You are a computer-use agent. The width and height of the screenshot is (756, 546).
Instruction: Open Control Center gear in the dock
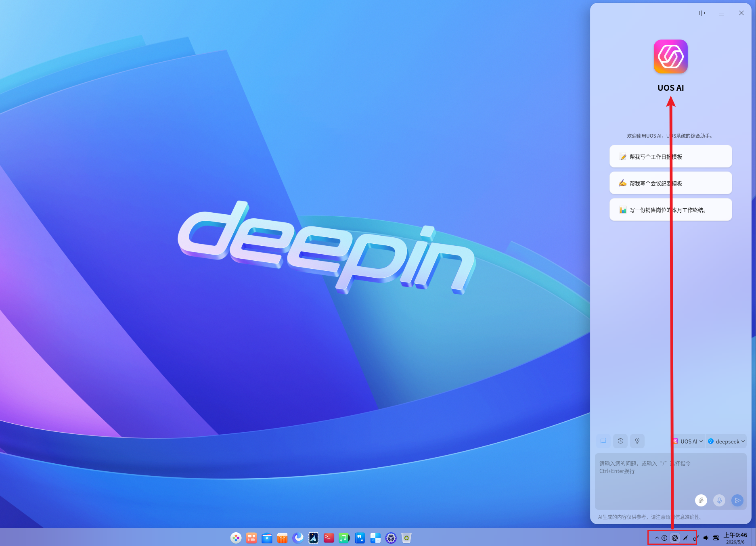pyautogui.click(x=391, y=538)
